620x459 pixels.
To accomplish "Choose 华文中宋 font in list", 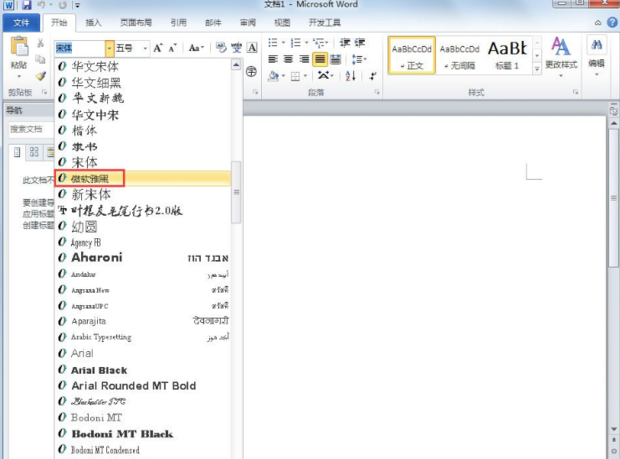I will (142, 115).
